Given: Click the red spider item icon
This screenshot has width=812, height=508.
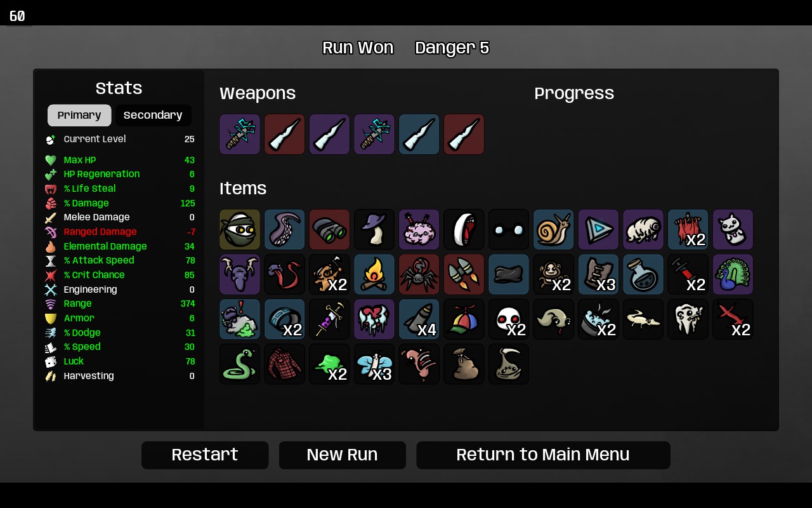Looking at the screenshot, I should point(419,274).
